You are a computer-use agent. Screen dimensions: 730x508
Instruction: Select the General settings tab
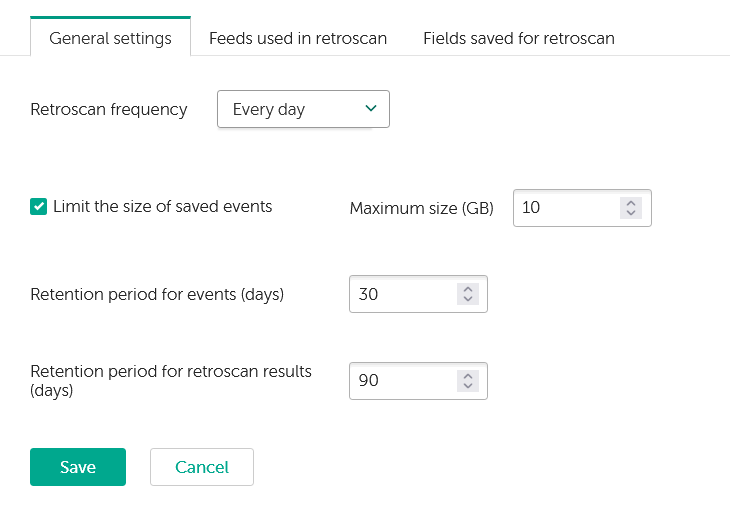(110, 39)
